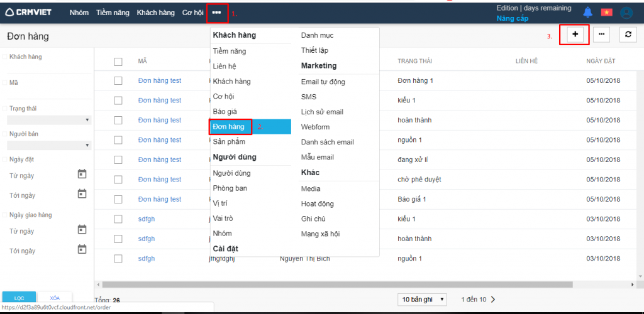Click the plus icon to add order
This screenshot has height=314, width=644.
point(575,35)
